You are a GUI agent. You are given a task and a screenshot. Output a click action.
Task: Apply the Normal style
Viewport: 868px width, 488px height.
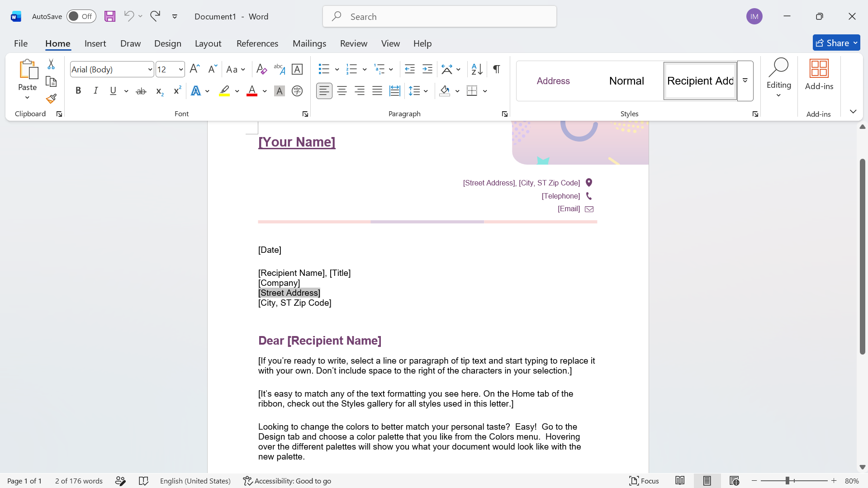(x=626, y=81)
